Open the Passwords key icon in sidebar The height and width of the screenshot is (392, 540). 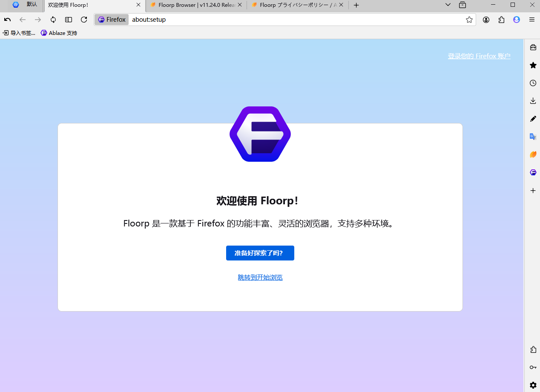coord(533,367)
